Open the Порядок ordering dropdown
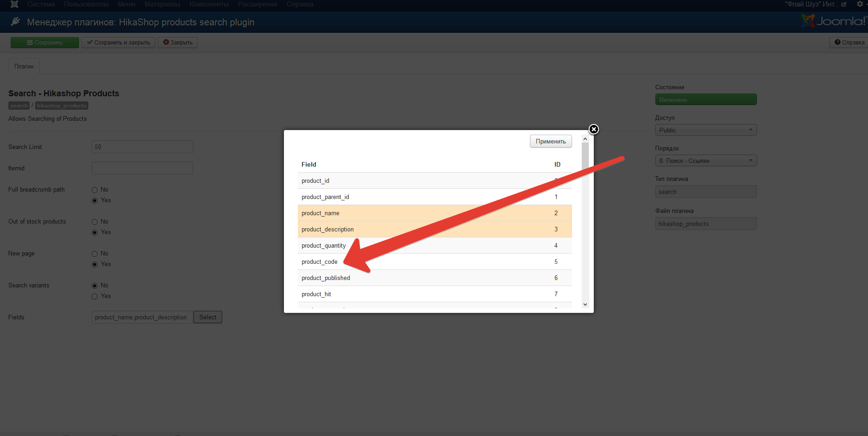Viewport: 868px width, 436px height. tap(706, 161)
